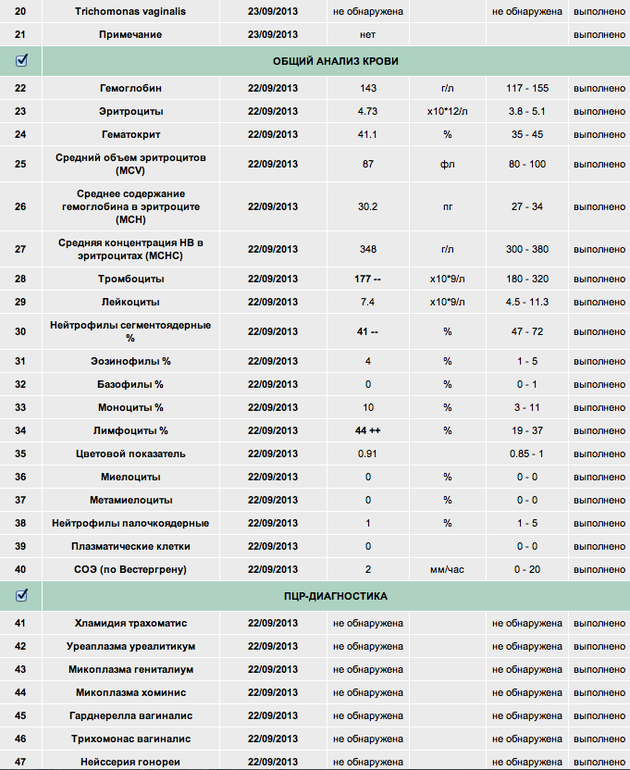Screen dimensions: 630x770
Task: Click MCV value 87
Action: point(368,164)
